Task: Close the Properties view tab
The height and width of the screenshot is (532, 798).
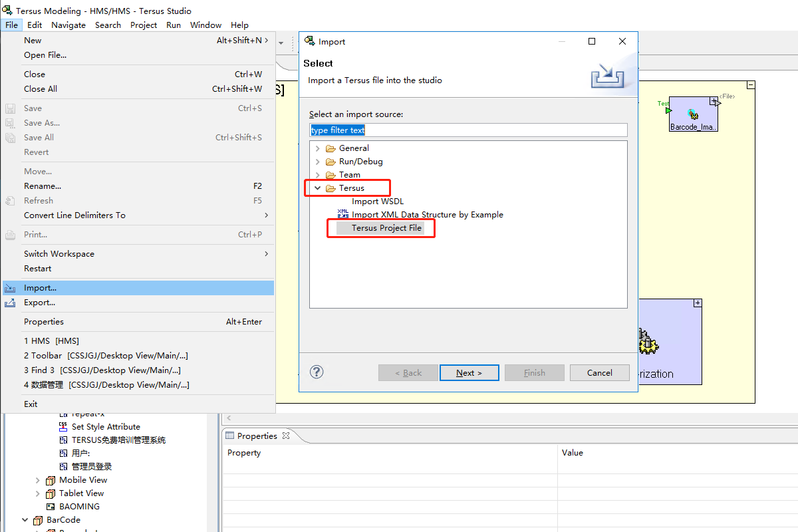Action: click(x=286, y=436)
